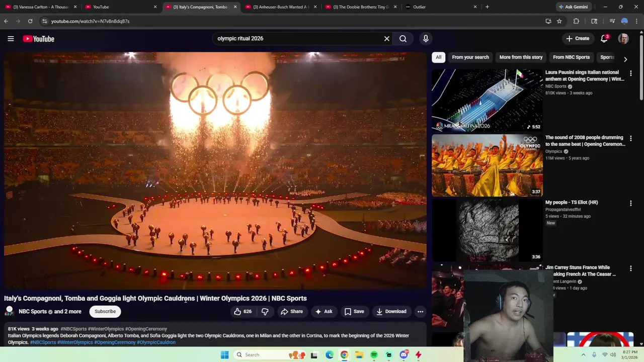
Task: Open Spotify from the taskbar
Action: tap(374, 355)
